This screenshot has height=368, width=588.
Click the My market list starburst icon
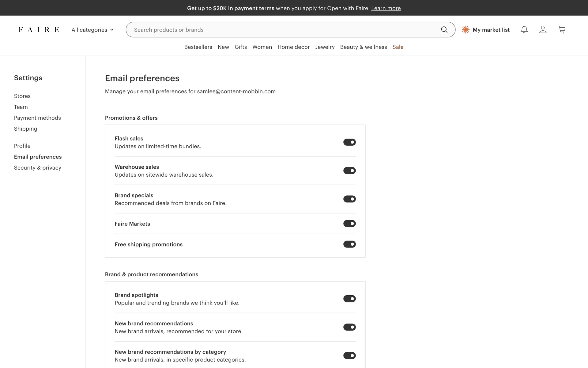click(x=466, y=30)
